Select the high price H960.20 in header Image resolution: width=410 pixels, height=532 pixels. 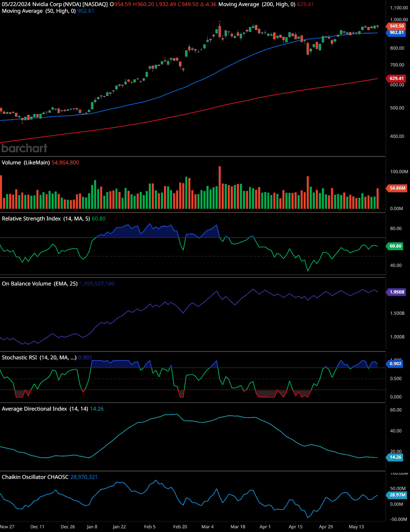click(143, 4)
